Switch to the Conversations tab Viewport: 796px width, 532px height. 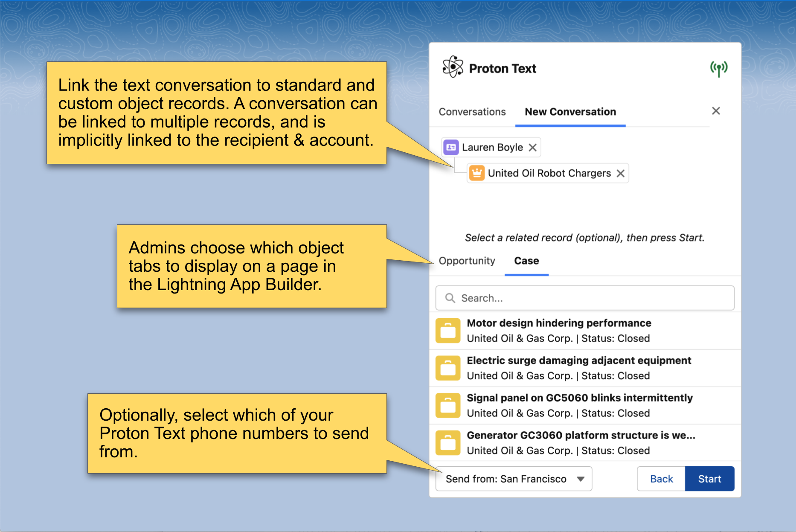coord(472,112)
